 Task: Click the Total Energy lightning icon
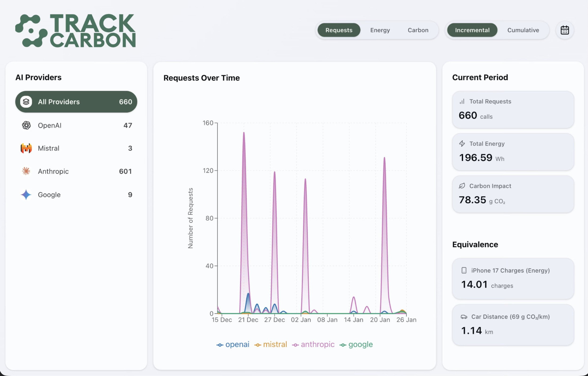point(462,144)
